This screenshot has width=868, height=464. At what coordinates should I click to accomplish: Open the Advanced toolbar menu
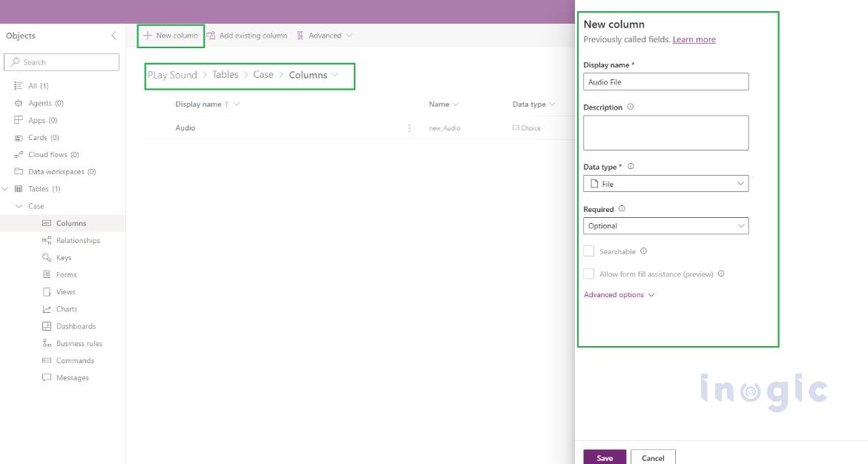(324, 36)
